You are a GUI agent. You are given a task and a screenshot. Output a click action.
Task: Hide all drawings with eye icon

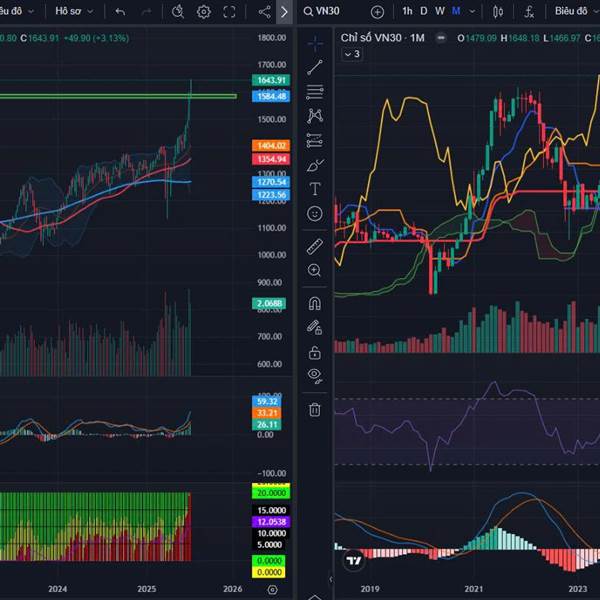pyautogui.click(x=315, y=375)
